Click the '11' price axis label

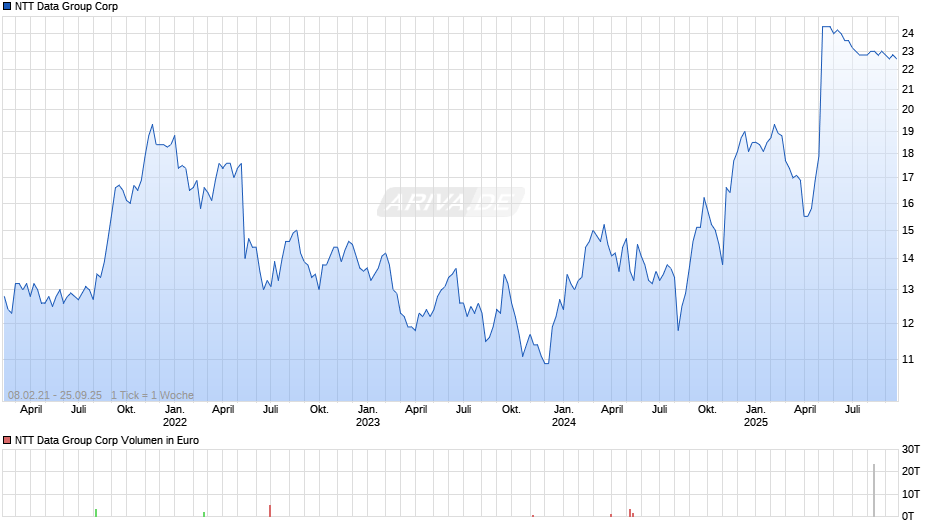tap(908, 359)
